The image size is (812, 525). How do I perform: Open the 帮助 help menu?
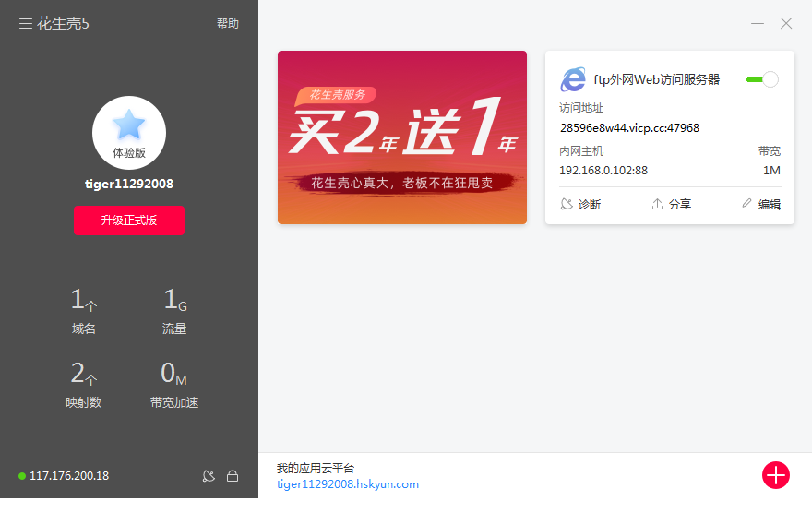pos(227,23)
